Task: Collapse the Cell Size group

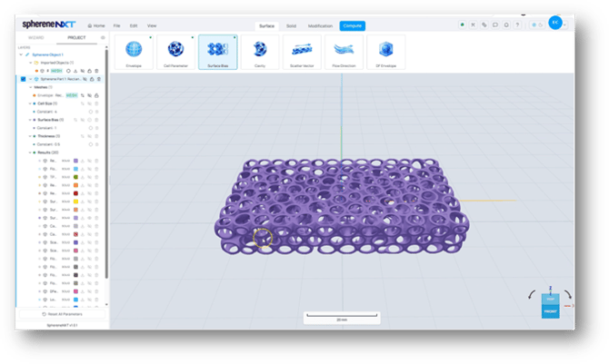Action: point(30,103)
